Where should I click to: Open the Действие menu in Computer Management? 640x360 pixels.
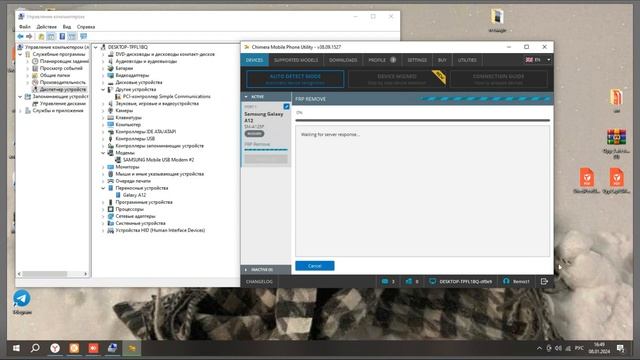(47, 27)
